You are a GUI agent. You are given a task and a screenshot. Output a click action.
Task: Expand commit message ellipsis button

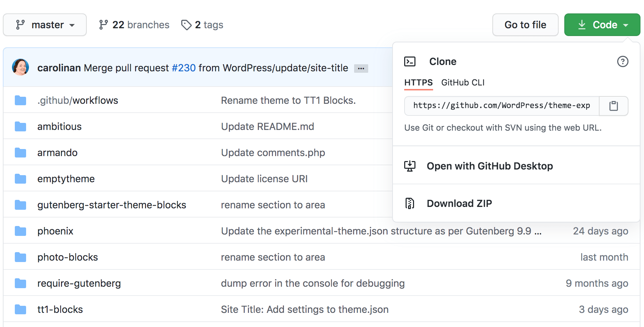click(361, 69)
